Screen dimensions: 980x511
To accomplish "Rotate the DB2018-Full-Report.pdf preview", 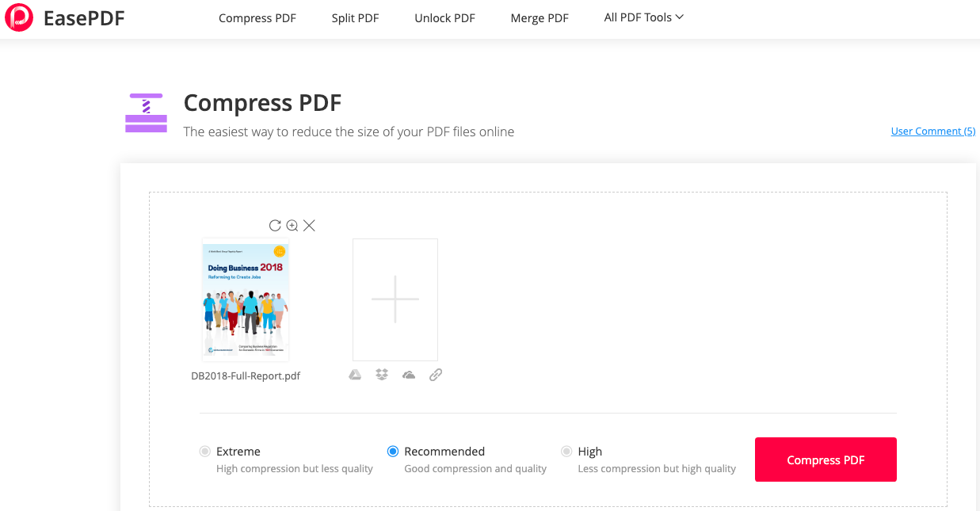I will click(275, 225).
